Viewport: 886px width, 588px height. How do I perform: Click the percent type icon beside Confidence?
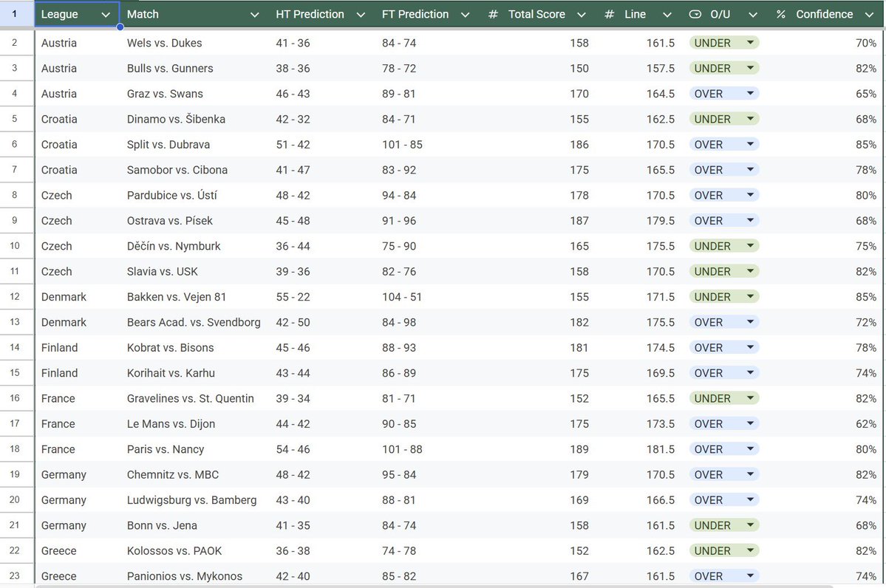pyautogui.click(x=781, y=14)
